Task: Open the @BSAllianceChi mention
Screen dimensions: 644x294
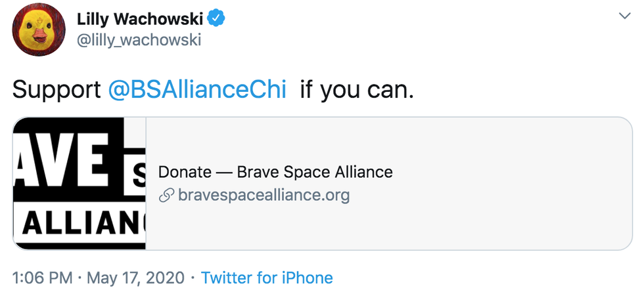Action: pos(197,89)
